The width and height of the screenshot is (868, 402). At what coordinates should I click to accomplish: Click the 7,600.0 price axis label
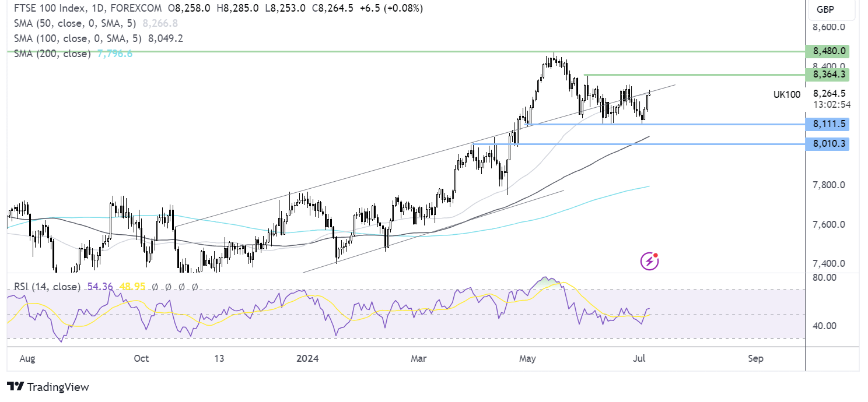(829, 225)
